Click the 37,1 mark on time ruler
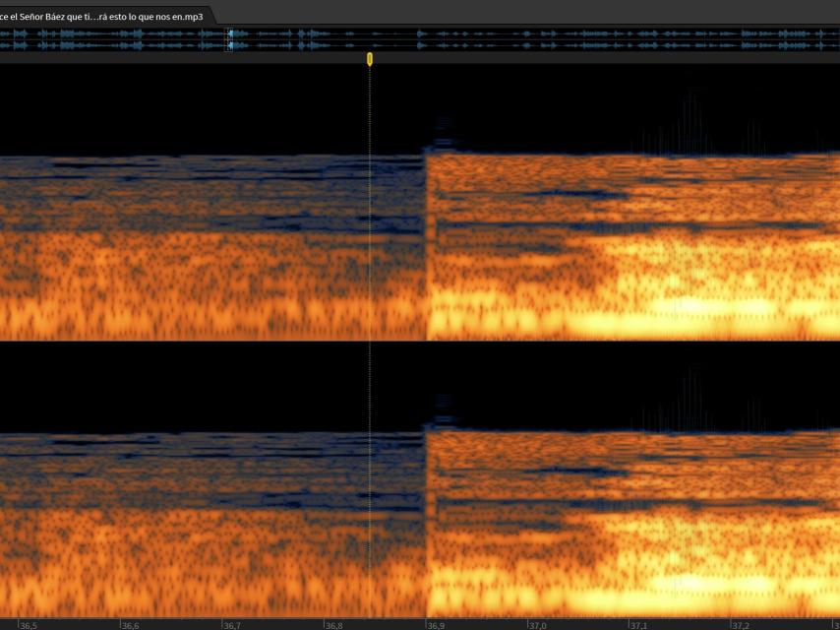The height and width of the screenshot is (630, 840). coord(638,625)
